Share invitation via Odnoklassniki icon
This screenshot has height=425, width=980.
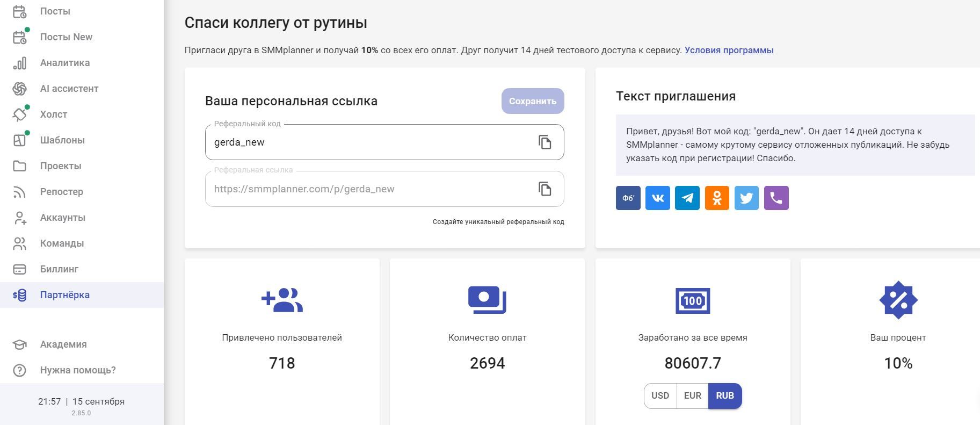(717, 198)
